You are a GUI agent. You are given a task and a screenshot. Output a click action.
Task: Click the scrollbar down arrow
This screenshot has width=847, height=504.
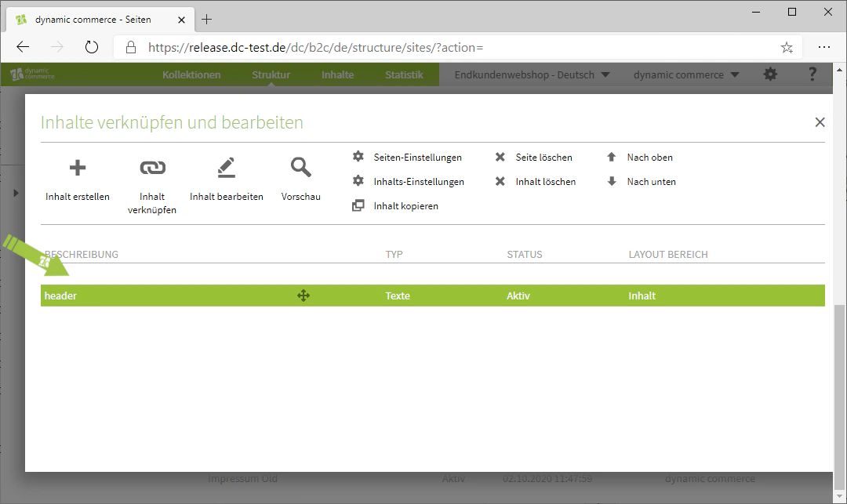[839, 496]
